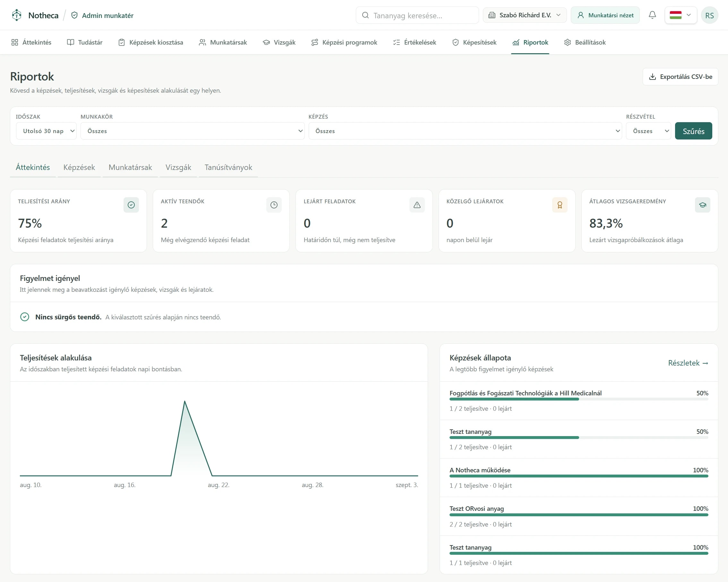
Task: Click the Notheca logo icon
Action: [17, 15]
